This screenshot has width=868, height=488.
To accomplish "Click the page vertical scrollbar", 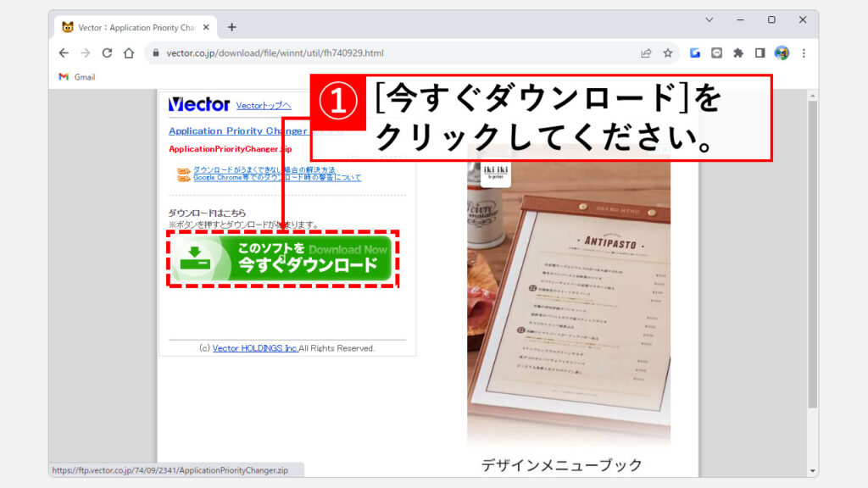I will point(812,254).
